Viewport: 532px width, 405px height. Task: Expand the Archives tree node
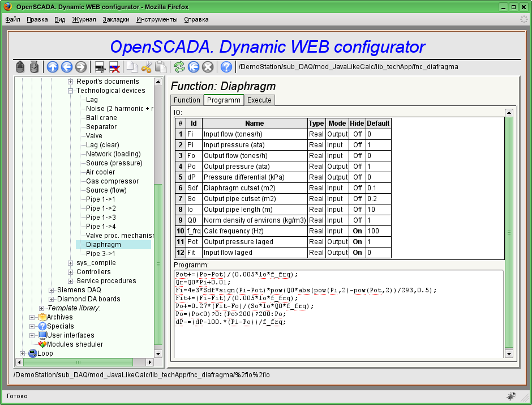click(32, 317)
